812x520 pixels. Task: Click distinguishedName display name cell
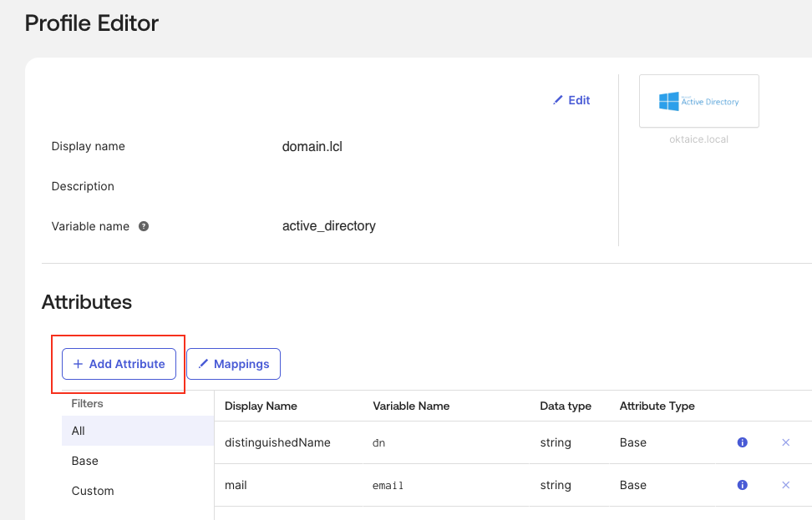point(277,442)
